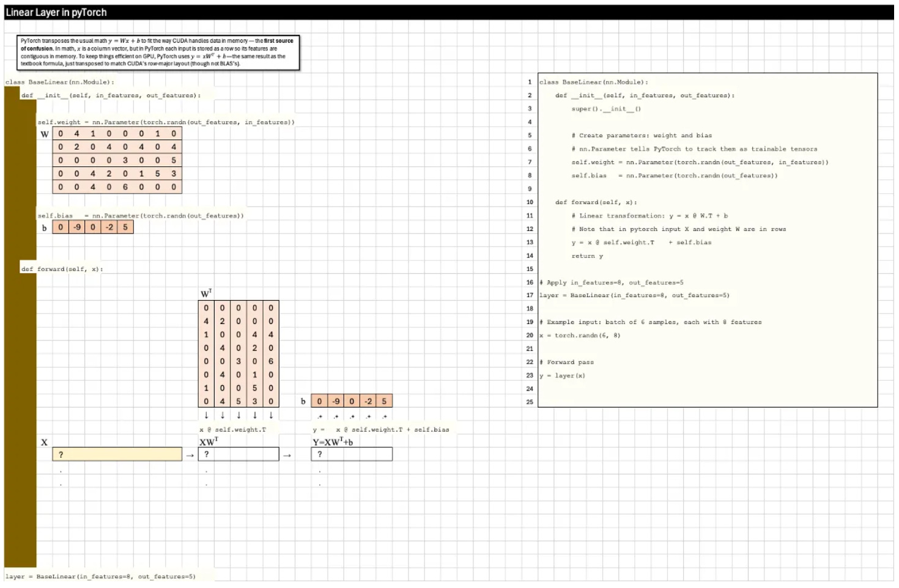Image resolution: width=899 pixels, height=588 pixels.
Task: Select the cell with 5 in Wᵀ's seventh row
Action: point(254,388)
